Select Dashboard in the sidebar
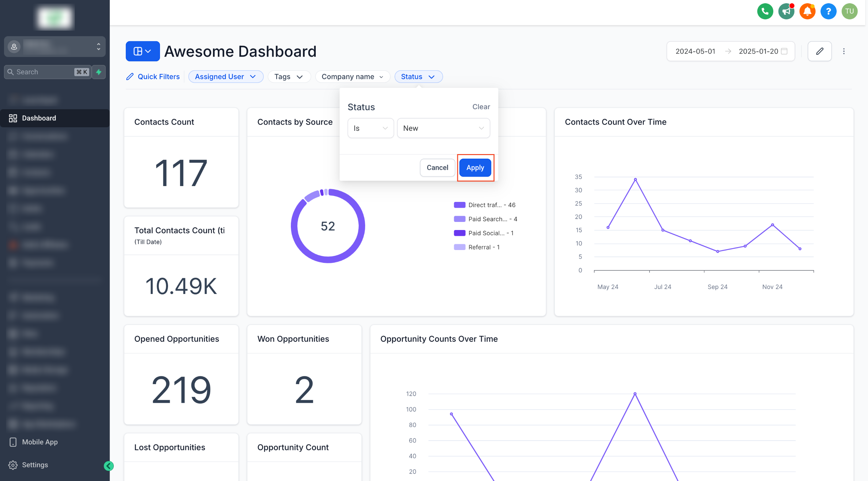868x481 pixels. [39, 118]
